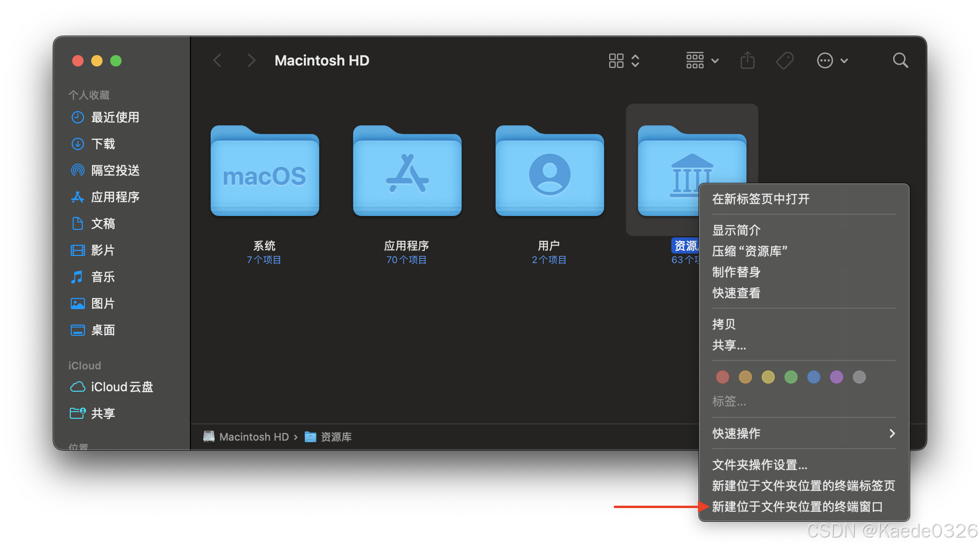This screenshot has height=547, width=980.
Task: Open the ellipsis actions dropdown menu
Action: point(832,61)
